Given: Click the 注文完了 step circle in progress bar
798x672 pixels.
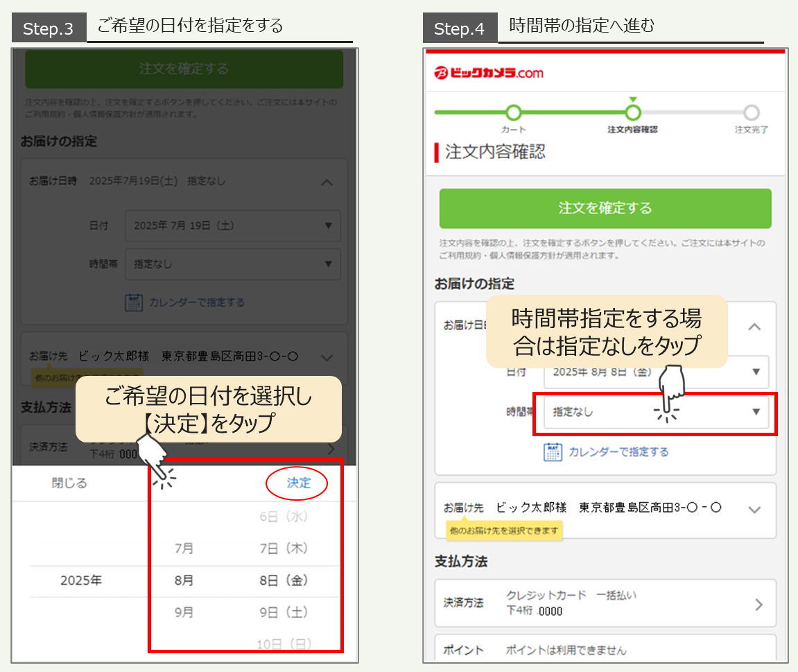Looking at the screenshot, I should [752, 113].
